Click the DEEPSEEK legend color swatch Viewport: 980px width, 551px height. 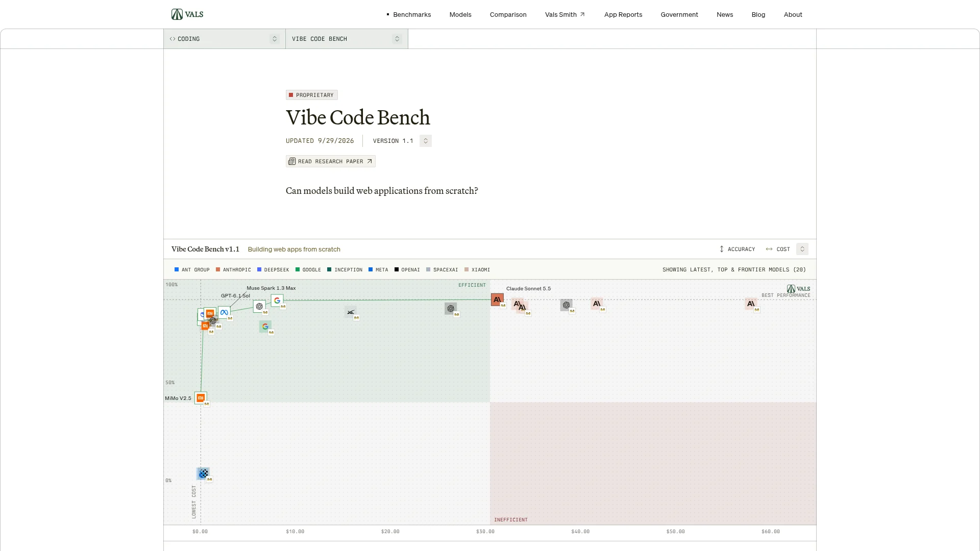259,269
